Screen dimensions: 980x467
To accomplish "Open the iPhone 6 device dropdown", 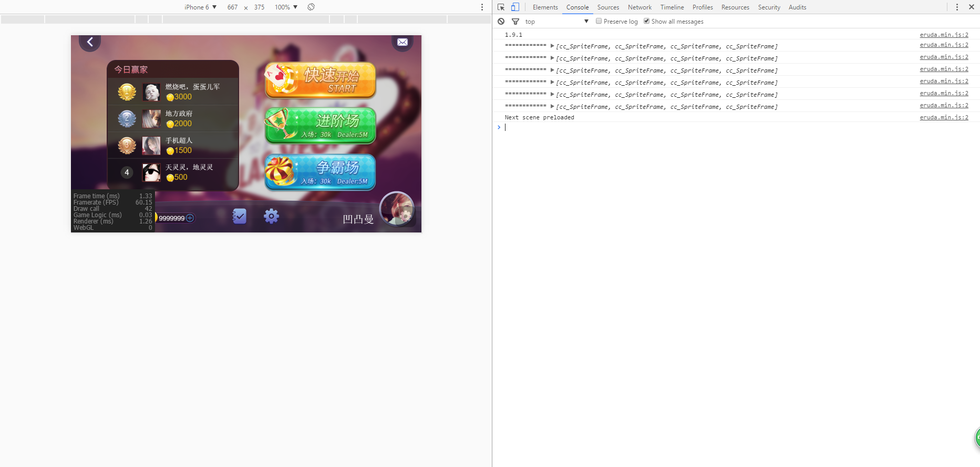I will 201,7.
